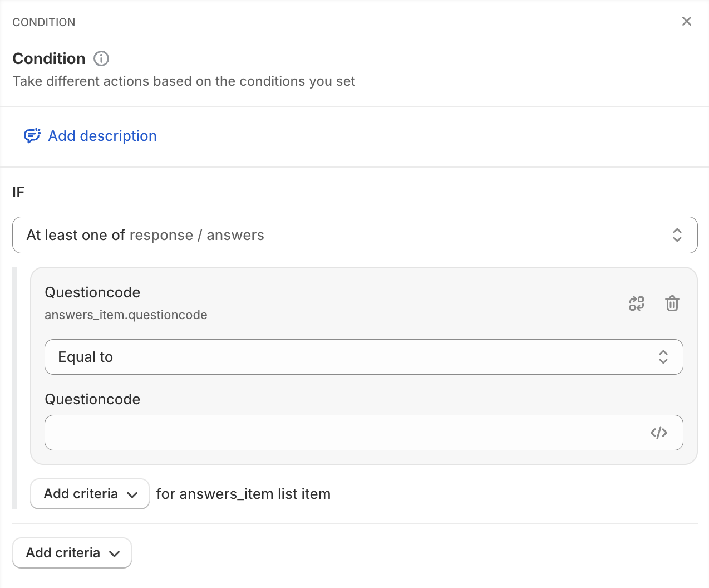709x588 pixels.
Task: Click the up-down arrows in the 'Equal to' selector
Action: [x=663, y=357]
